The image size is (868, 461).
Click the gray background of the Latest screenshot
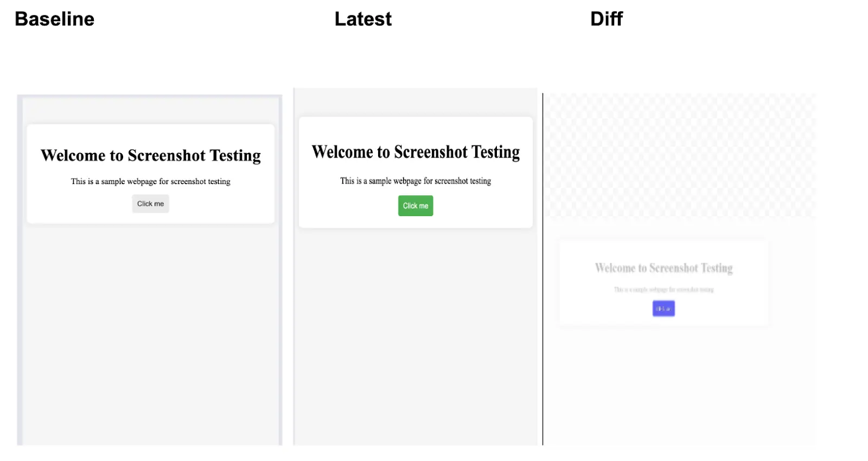pyautogui.click(x=415, y=353)
